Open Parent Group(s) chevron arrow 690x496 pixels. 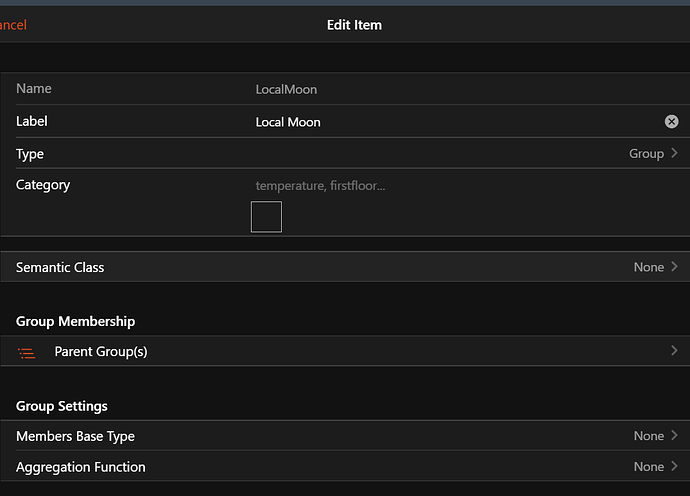point(675,351)
